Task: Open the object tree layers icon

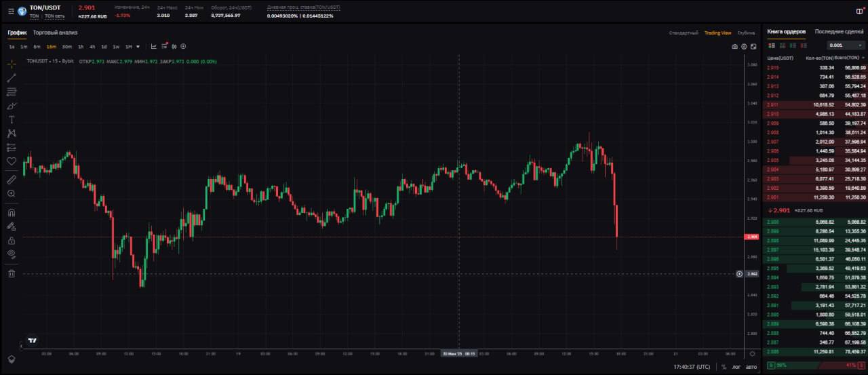Action: 12,358
